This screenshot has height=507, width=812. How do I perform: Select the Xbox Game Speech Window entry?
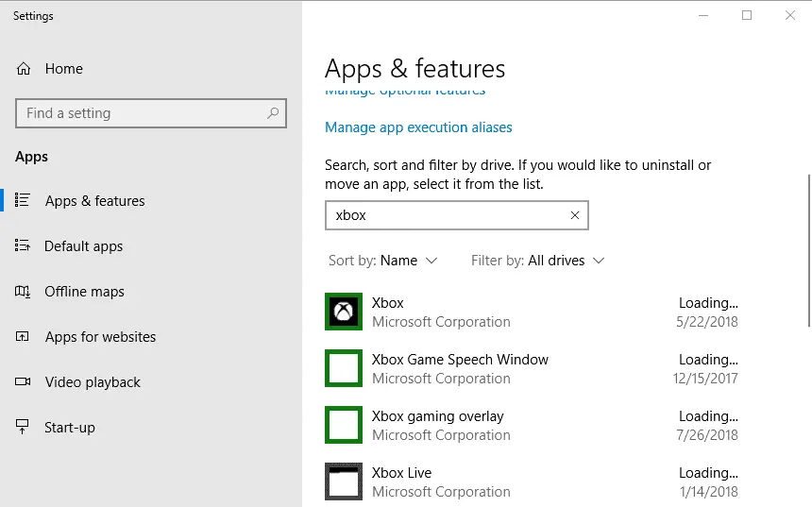[x=460, y=360]
